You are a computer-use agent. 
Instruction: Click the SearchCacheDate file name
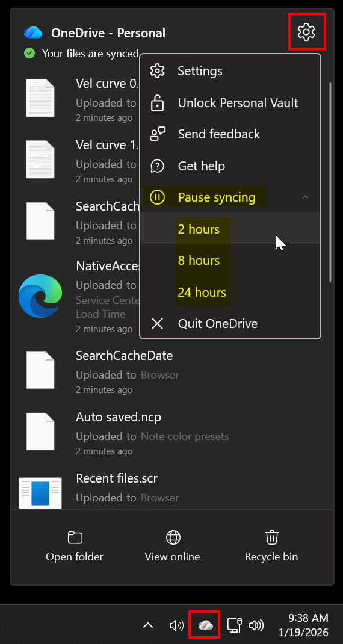pos(125,356)
